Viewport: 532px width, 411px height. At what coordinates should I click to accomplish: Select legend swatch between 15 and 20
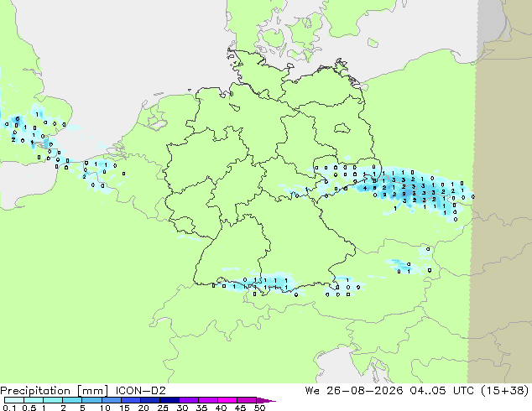point(130,400)
